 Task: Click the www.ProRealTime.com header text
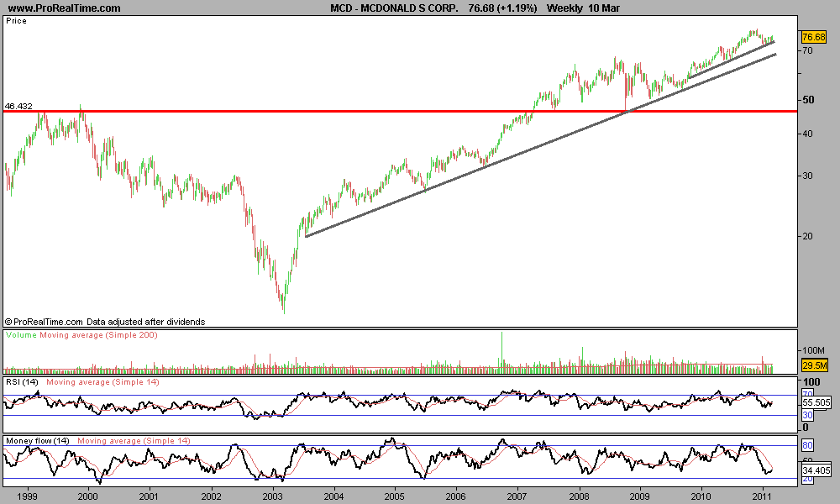tap(65, 8)
